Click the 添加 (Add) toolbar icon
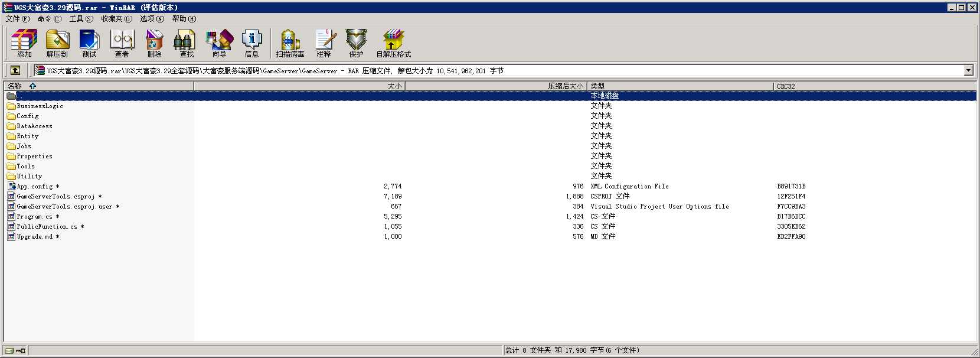The image size is (980, 358). click(24, 43)
